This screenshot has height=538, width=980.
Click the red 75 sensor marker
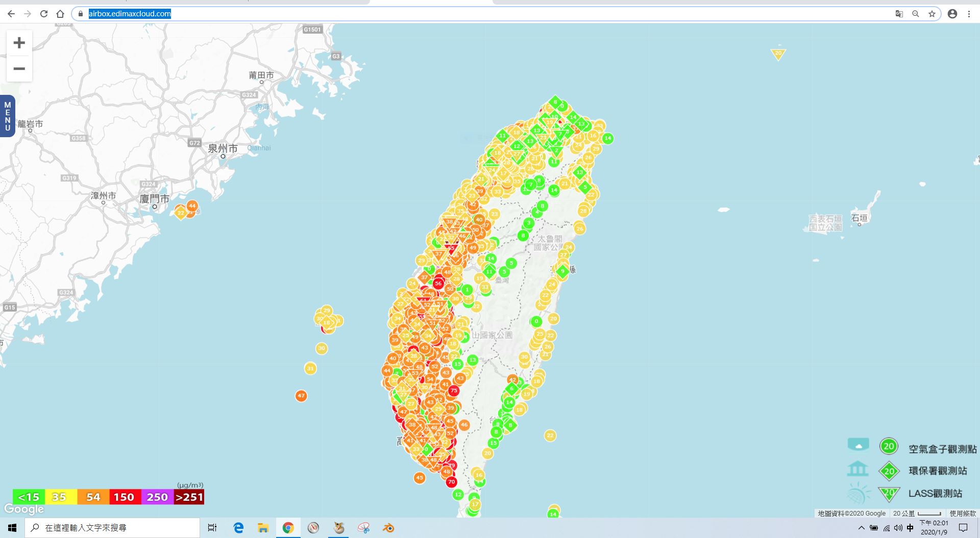coord(454,391)
